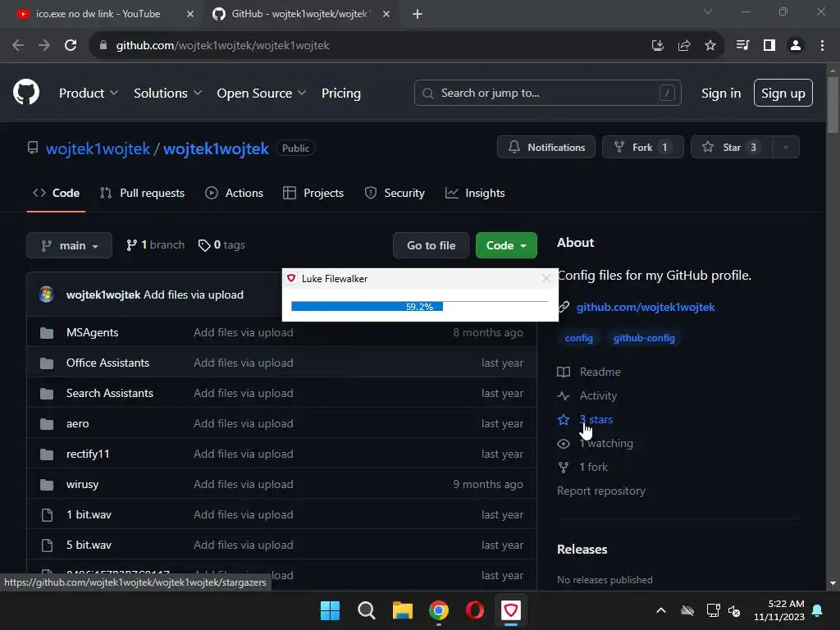The width and height of the screenshot is (840, 630).
Task: Bookmark this page with the star icon
Action: tap(710, 46)
